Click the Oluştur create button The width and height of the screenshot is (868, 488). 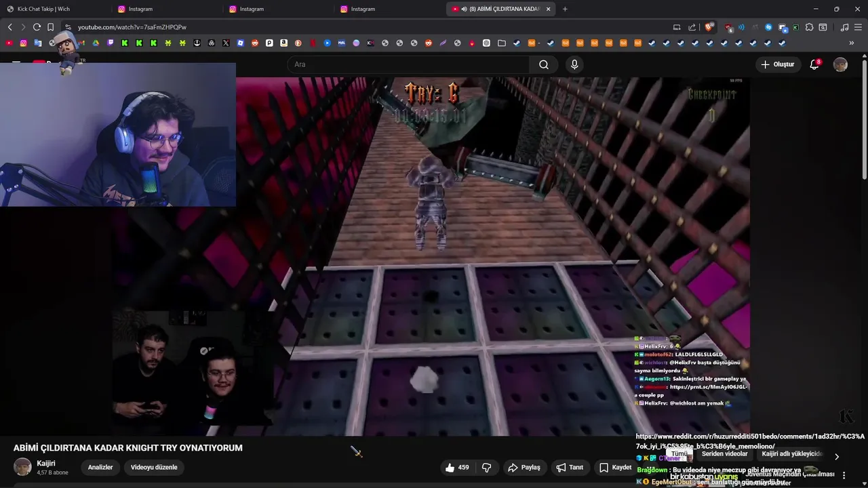click(x=777, y=64)
